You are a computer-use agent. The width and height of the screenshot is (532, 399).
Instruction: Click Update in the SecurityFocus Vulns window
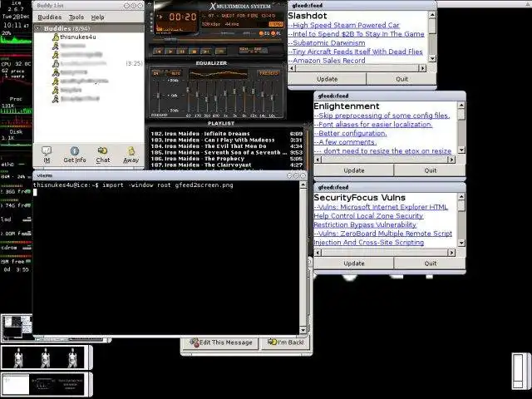(354, 264)
